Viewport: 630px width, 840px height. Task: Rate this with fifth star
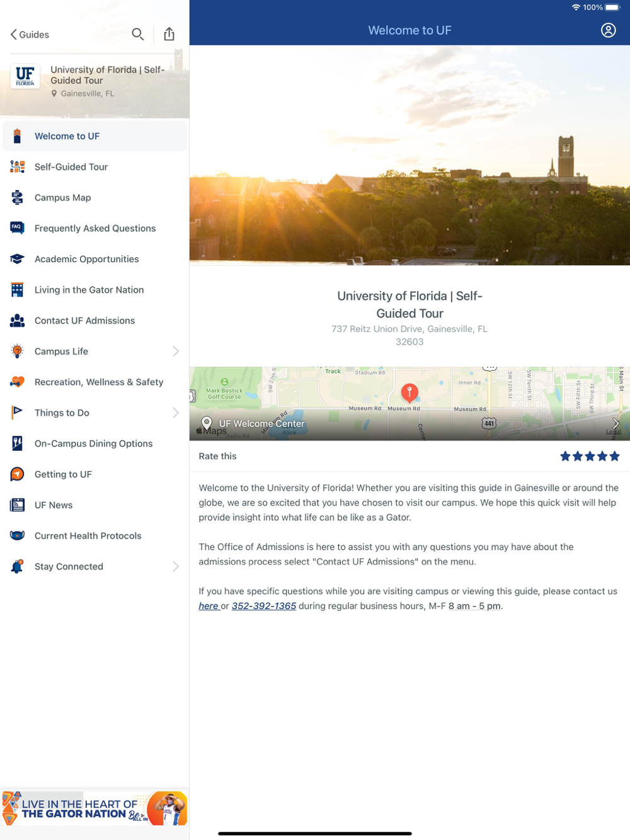click(x=614, y=456)
